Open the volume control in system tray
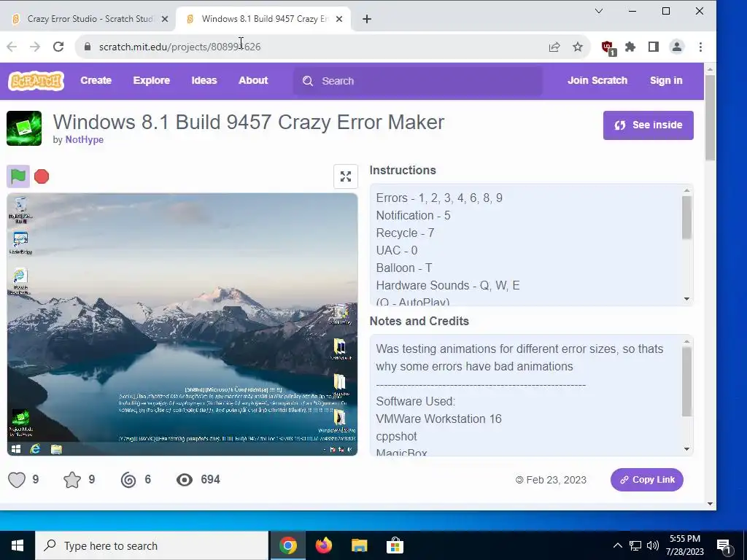The width and height of the screenshot is (747, 560). click(653, 545)
